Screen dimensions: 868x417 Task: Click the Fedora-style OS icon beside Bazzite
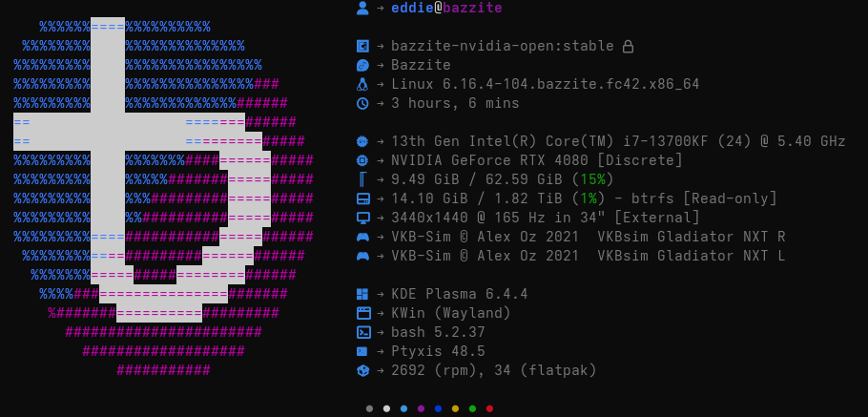tap(362, 65)
